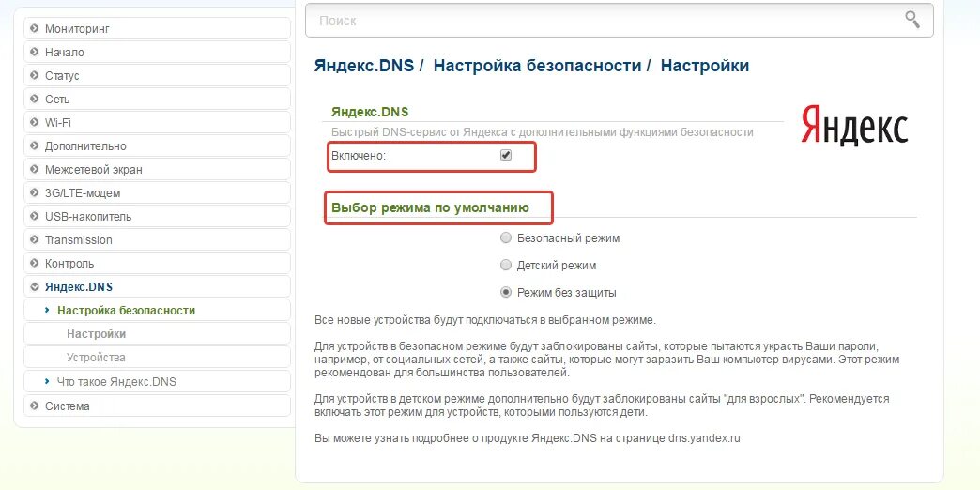980x490 pixels.
Task: Open the USB-накопитель section
Action: [157, 216]
